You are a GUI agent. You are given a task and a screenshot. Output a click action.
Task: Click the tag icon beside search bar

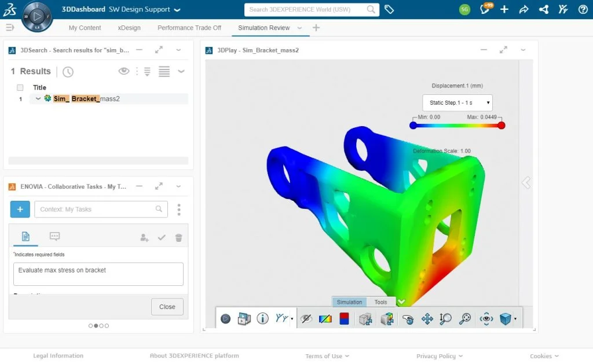[389, 9]
